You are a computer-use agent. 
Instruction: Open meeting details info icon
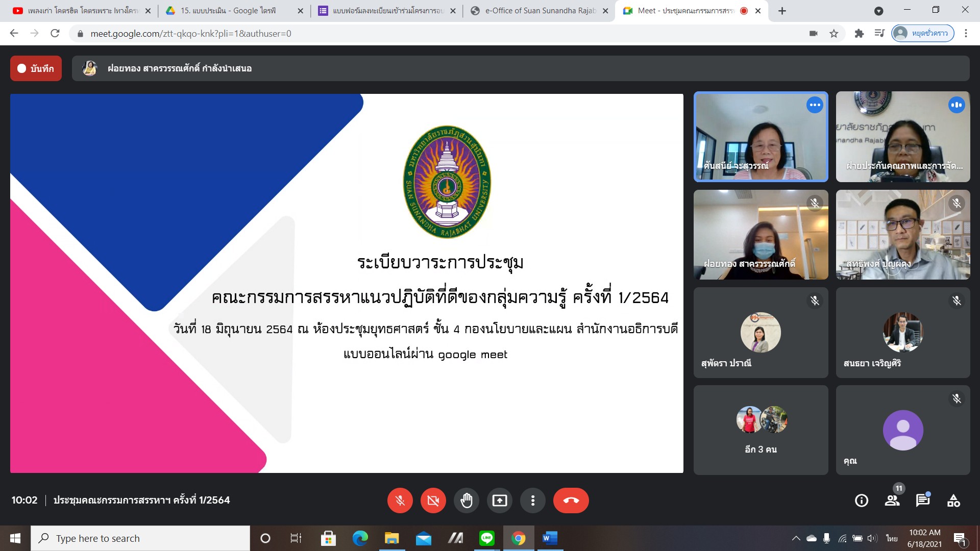coord(861,500)
